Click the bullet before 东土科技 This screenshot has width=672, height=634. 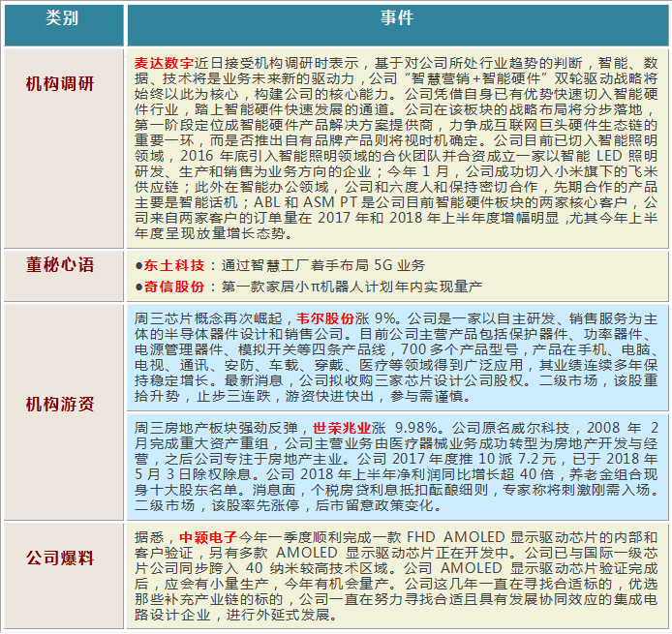(139, 264)
